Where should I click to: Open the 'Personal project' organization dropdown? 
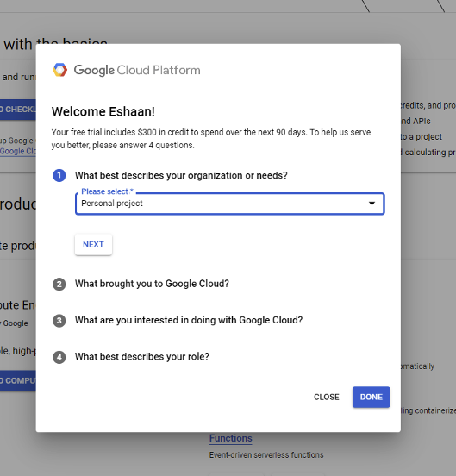pyautogui.click(x=230, y=204)
